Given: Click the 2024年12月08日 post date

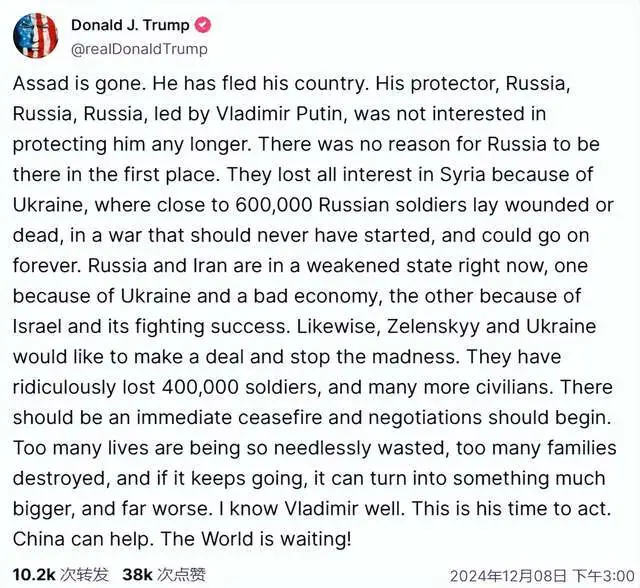Looking at the screenshot, I should pos(509,576).
